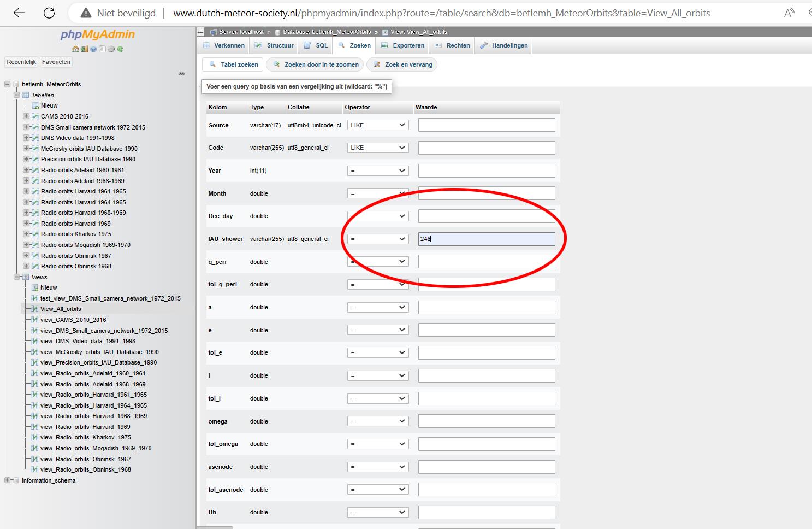Open operator dropdown for Source row

(x=378, y=125)
